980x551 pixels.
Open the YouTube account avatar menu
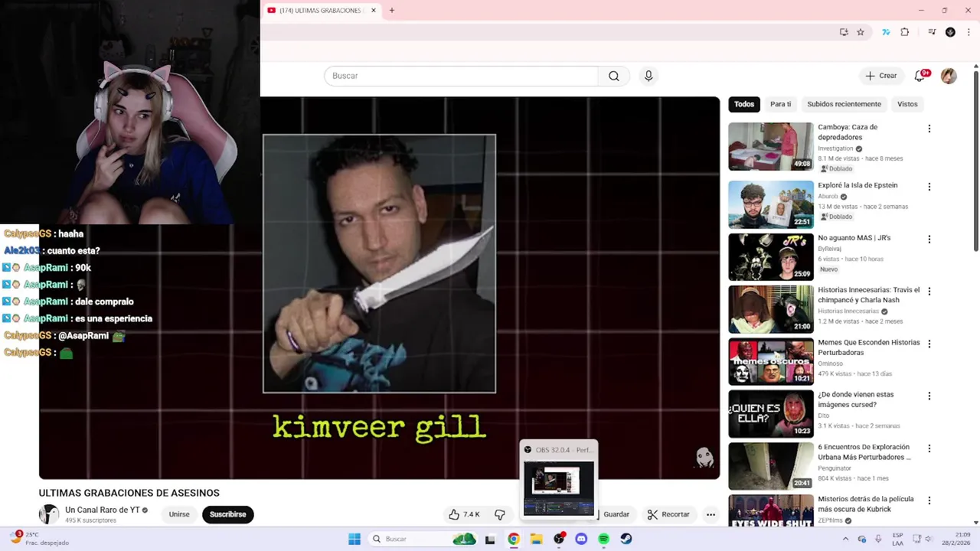click(949, 76)
